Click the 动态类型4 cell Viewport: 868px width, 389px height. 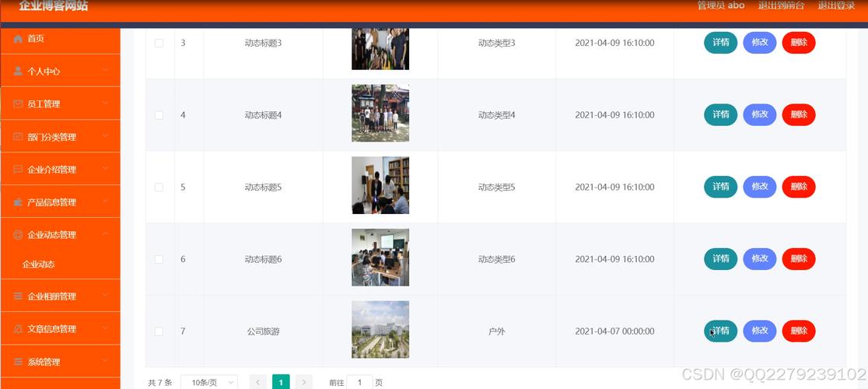coord(496,115)
